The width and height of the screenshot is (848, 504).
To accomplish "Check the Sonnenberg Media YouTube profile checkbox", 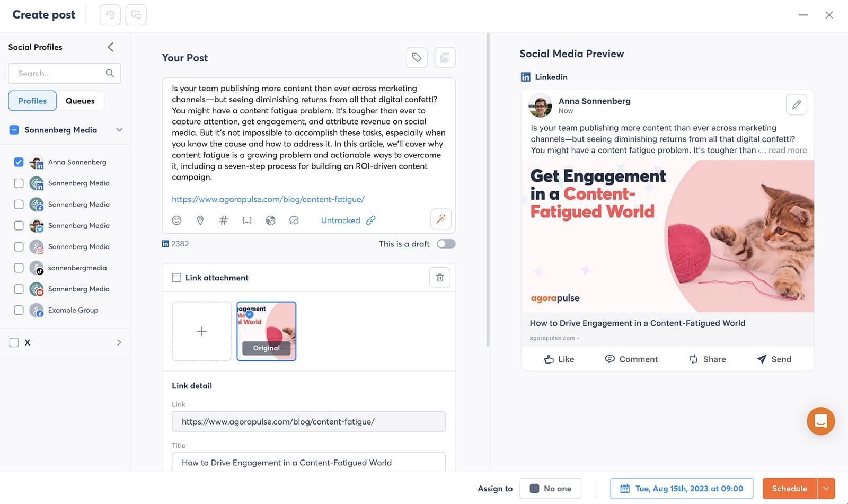I will pyautogui.click(x=19, y=289).
